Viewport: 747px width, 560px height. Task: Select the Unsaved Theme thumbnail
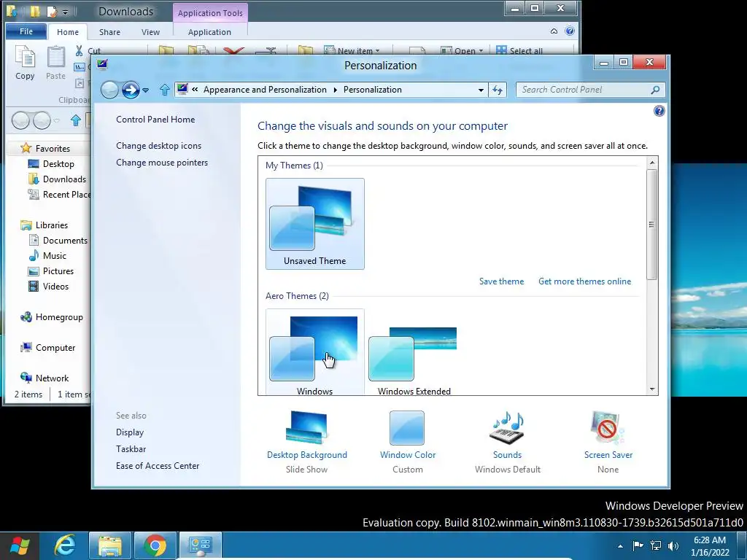(315, 224)
